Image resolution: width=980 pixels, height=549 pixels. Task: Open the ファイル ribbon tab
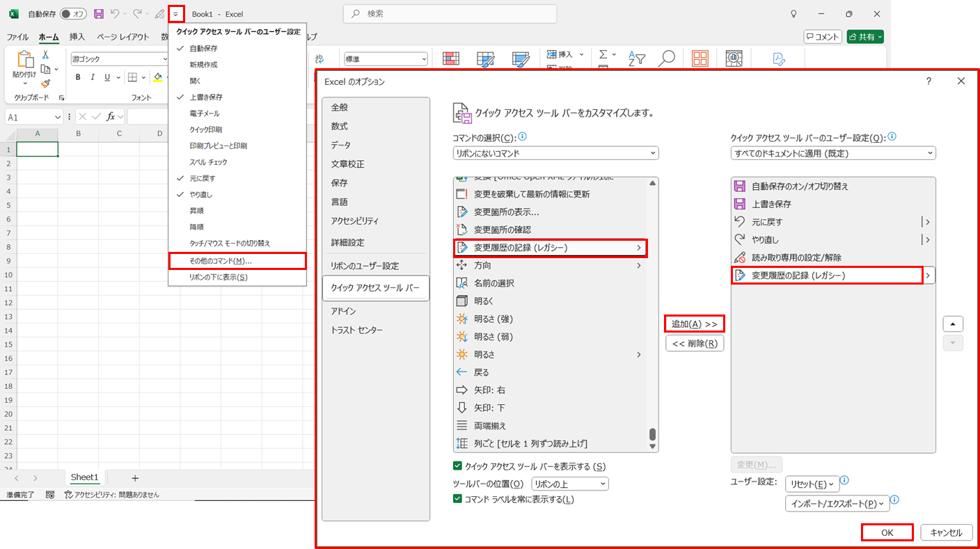click(x=17, y=37)
